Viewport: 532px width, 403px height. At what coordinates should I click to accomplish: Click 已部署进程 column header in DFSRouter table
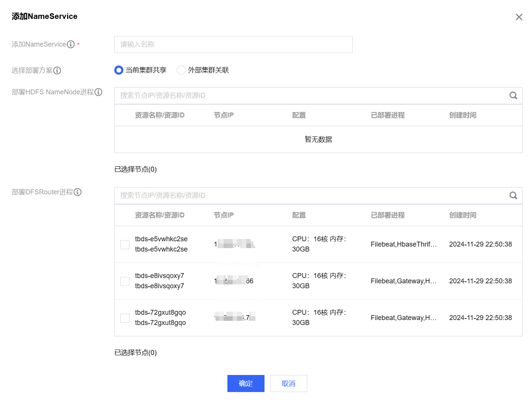click(387, 215)
